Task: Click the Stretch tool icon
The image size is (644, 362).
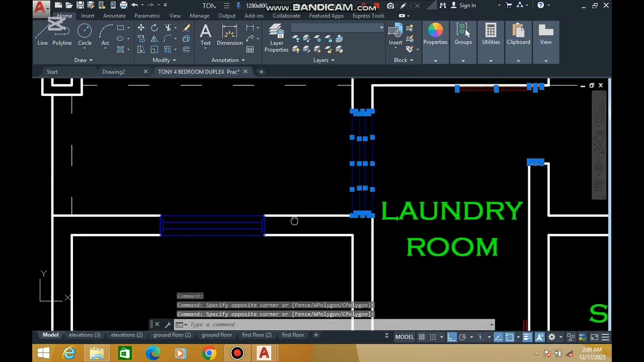Action: point(141,49)
